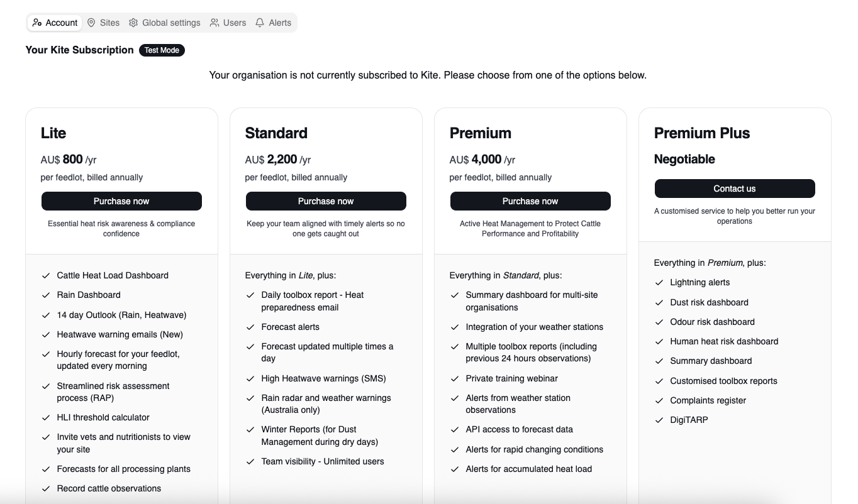Click the Account tab person icon
858x504 pixels.
(37, 23)
